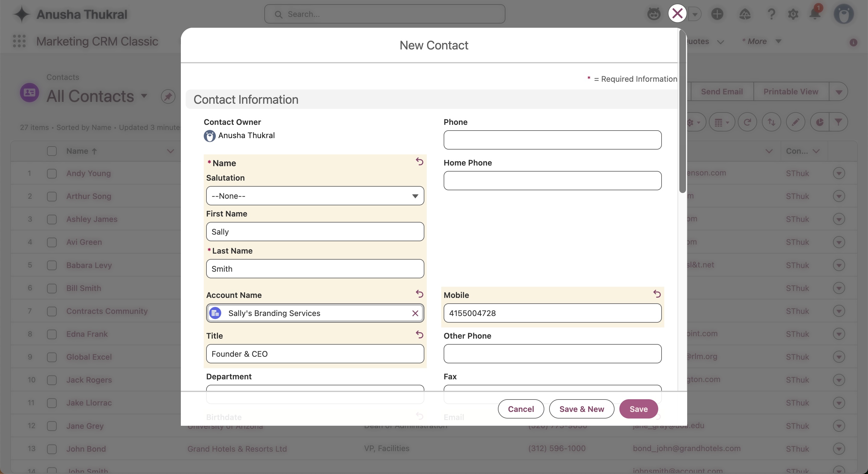Click into the Home Phone field

552,181
